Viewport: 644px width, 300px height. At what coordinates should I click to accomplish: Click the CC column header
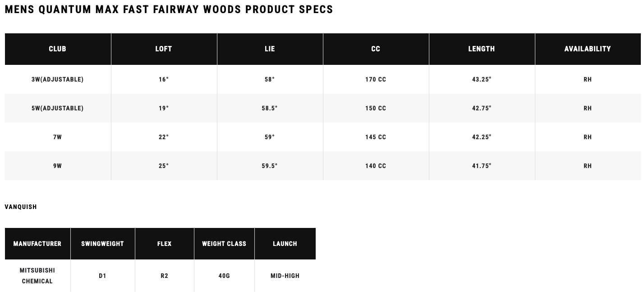[x=376, y=49]
